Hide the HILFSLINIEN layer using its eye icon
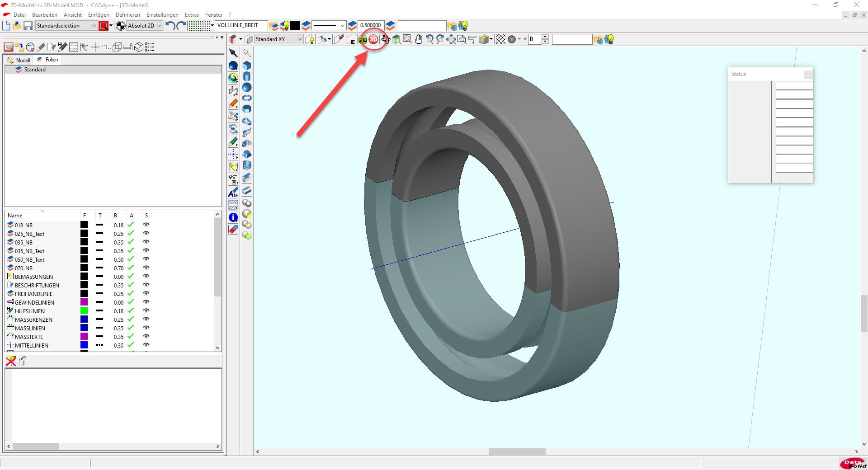Image resolution: width=868 pixels, height=470 pixels. (146, 311)
